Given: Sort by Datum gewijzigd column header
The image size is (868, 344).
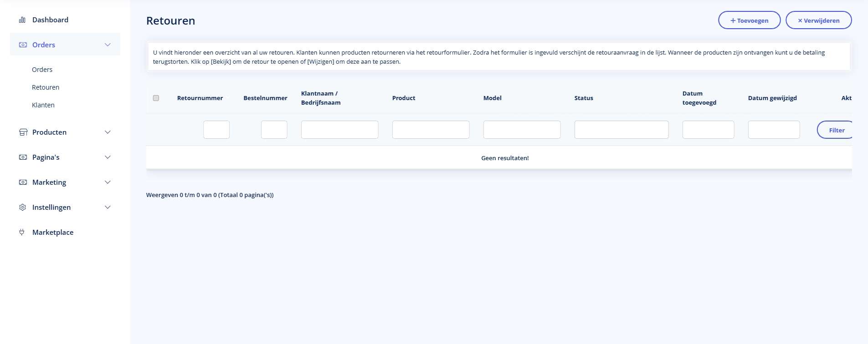Looking at the screenshot, I should (772, 98).
